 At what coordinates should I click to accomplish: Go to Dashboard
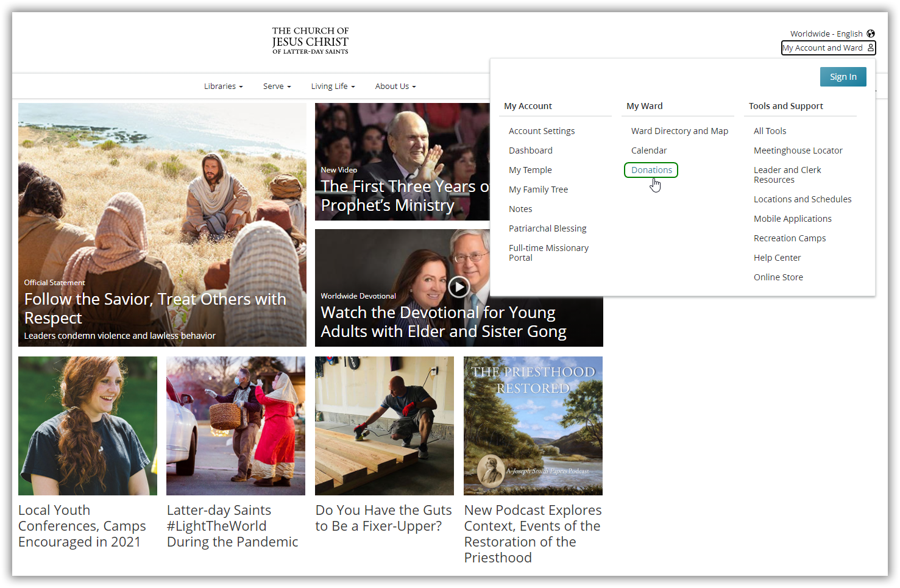tap(531, 151)
